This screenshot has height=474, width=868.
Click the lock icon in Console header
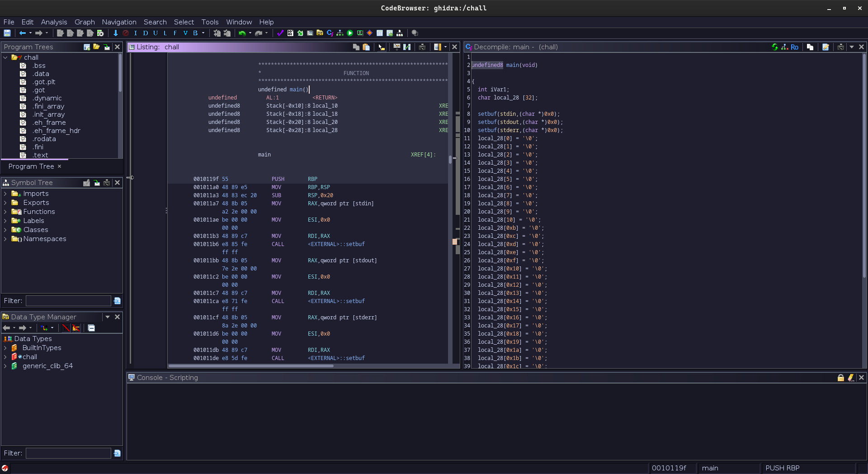tap(841, 378)
